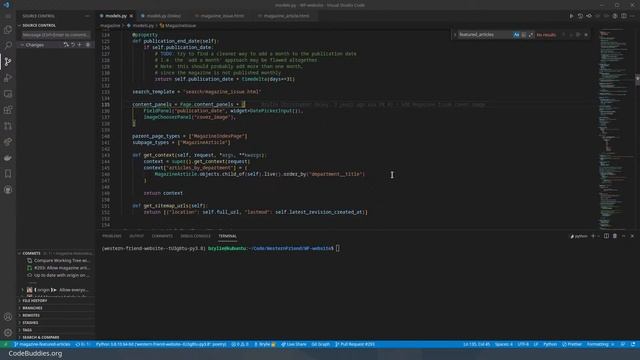Click the find input containing featured_articles
The height and width of the screenshot is (360, 640).
(x=485, y=35)
